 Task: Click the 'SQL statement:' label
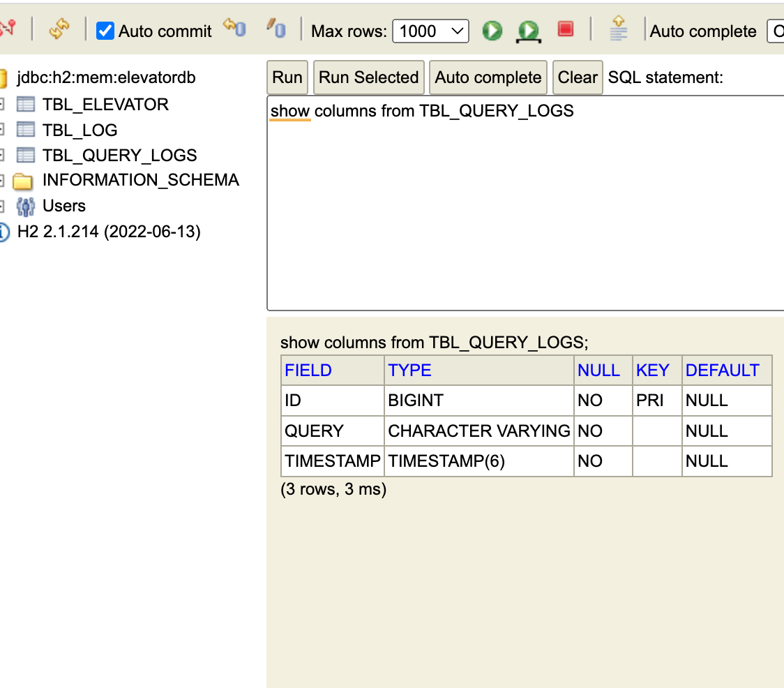665,77
